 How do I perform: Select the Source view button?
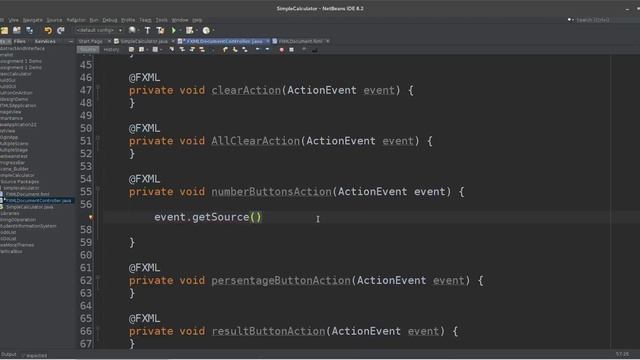(88, 50)
